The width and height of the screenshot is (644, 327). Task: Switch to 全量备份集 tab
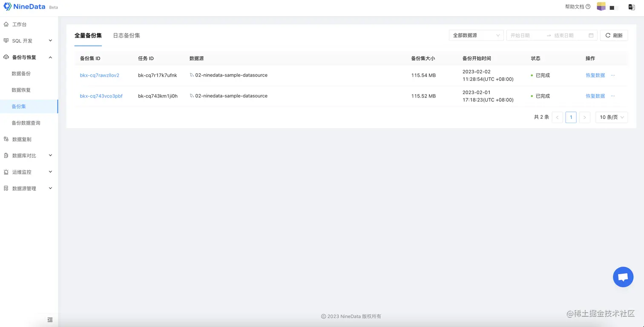click(x=88, y=35)
